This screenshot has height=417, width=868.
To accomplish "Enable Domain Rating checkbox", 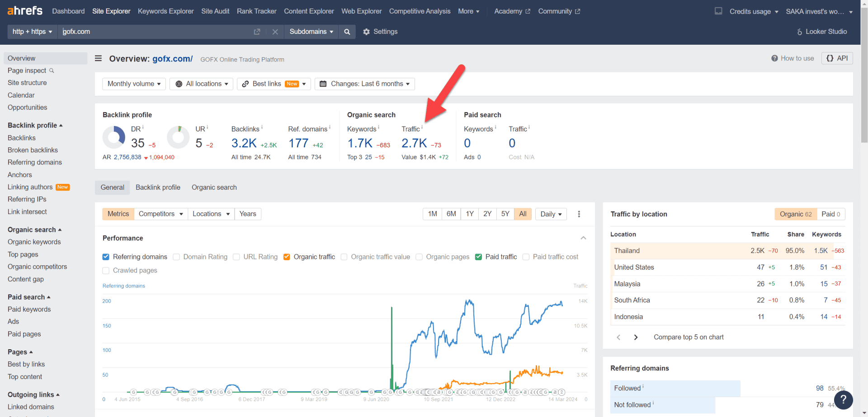I will pyautogui.click(x=176, y=257).
